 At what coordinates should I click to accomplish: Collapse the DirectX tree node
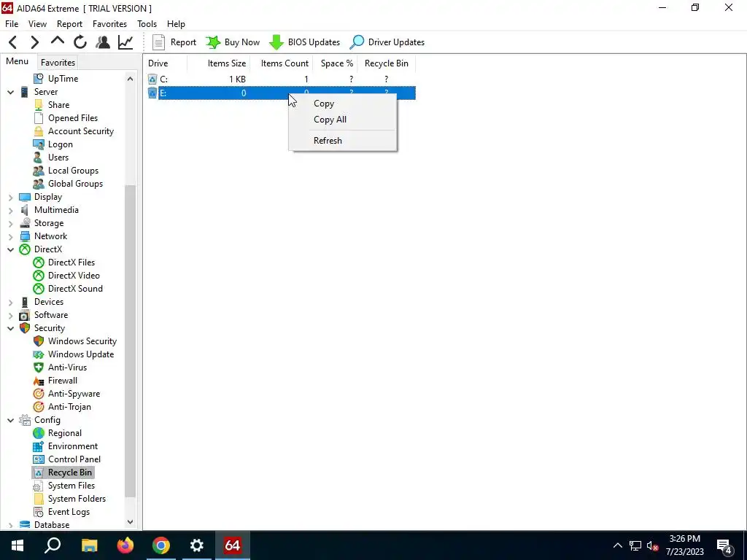[10, 249]
